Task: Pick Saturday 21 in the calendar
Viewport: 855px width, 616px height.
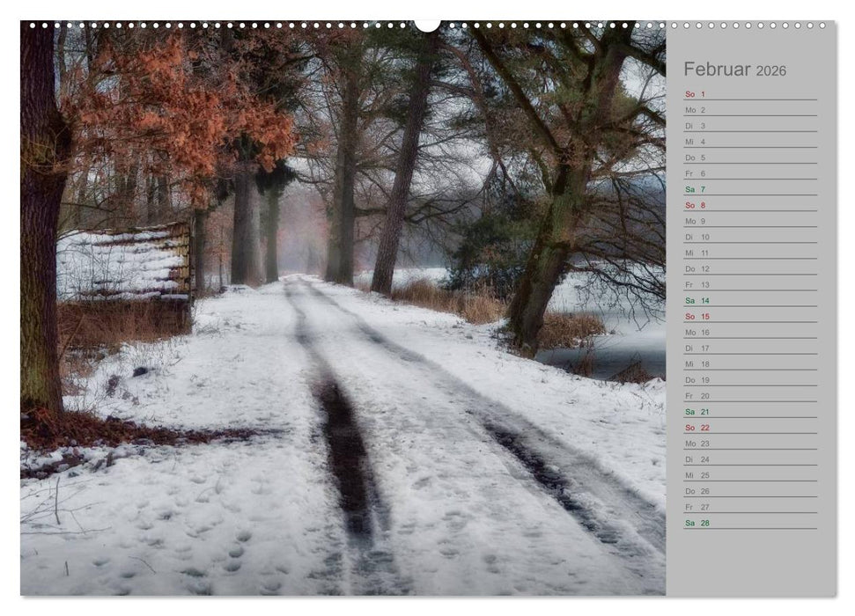Action: pyautogui.click(x=697, y=412)
